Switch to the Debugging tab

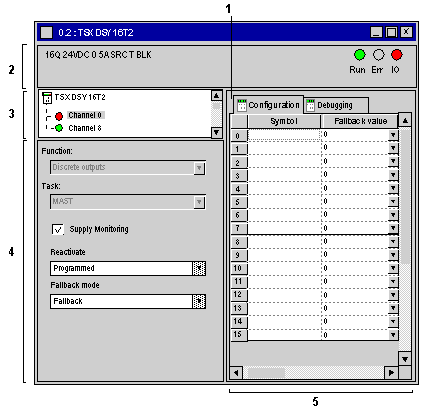pyautogui.click(x=336, y=105)
